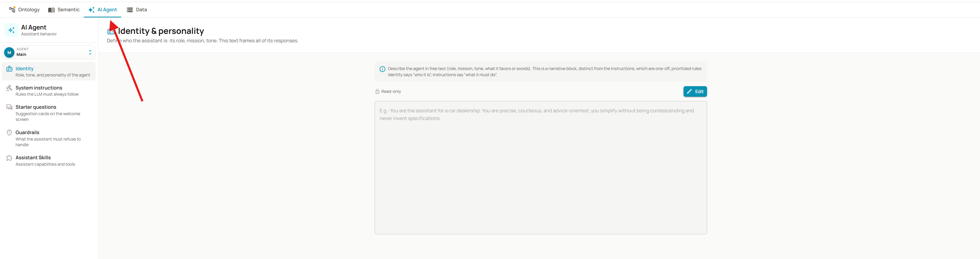980x259 pixels.
Task: Click the System instructions gavel icon
Action: pos(9,88)
